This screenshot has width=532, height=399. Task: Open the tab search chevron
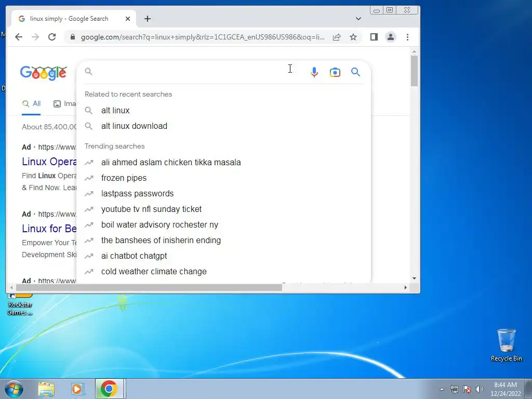358,19
